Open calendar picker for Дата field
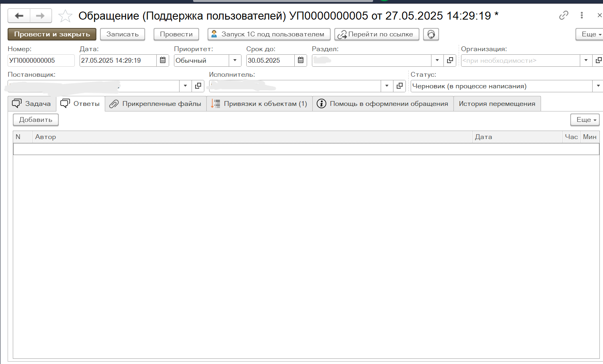This screenshot has width=603, height=364. tap(163, 60)
